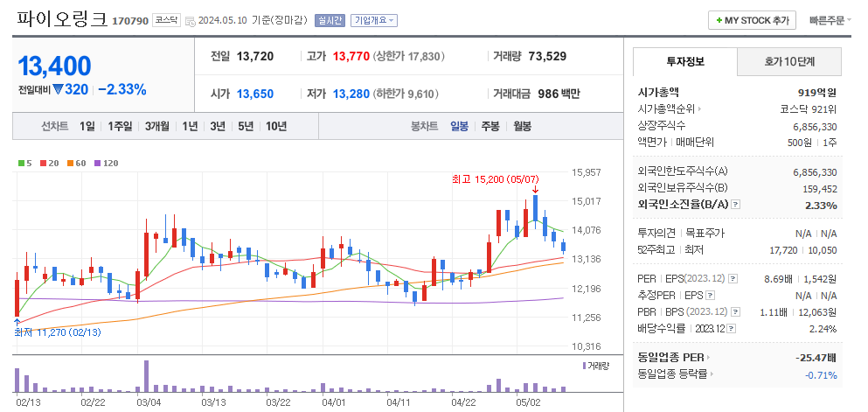Click the 코스닥 market label
The height and width of the screenshot is (412, 868).
tap(166, 20)
